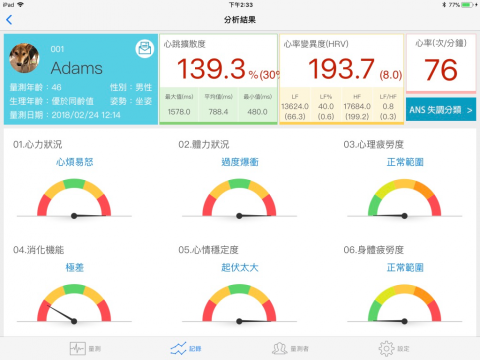Tap the Wi-Fi icon in status bar

click(x=21, y=5)
